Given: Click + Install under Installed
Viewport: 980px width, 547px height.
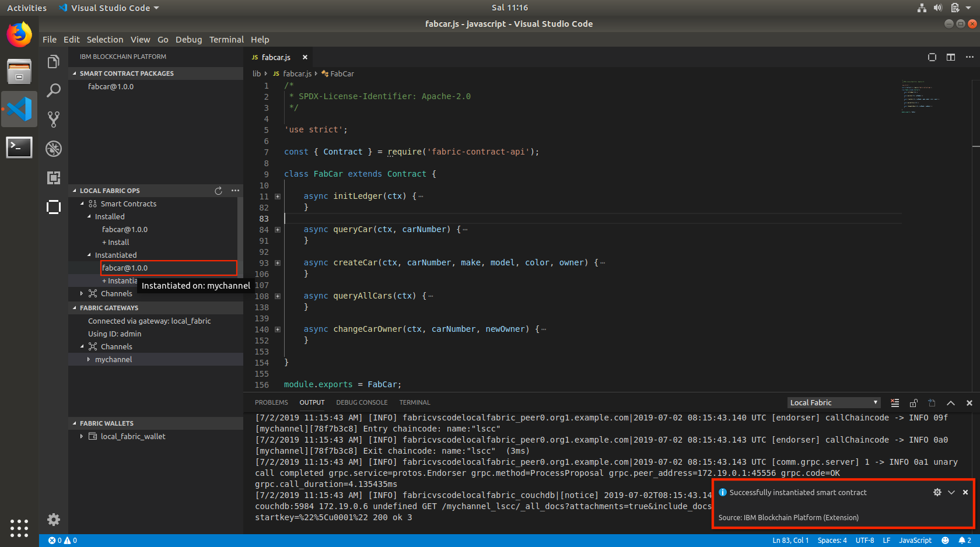Looking at the screenshot, I should 116,242.
